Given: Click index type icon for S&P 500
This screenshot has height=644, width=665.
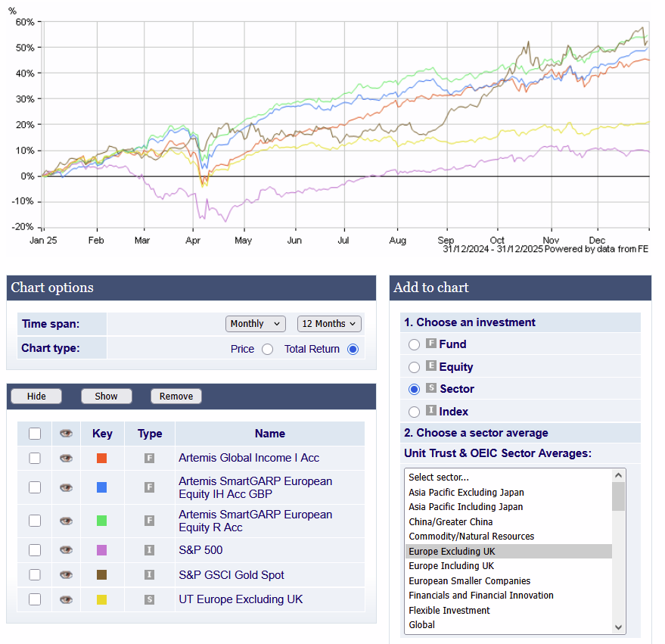Looking at the screenshot, I should tap(150, 550).
